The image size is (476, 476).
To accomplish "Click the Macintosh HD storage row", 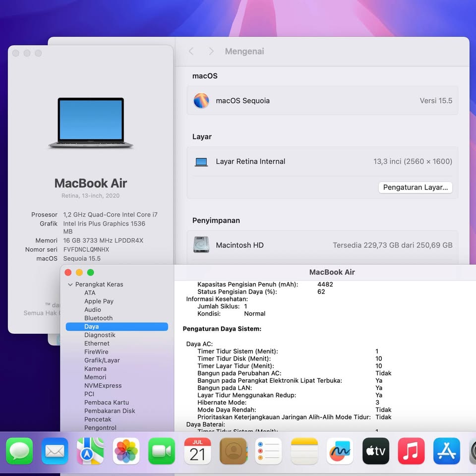I will (x=322, y=245).
